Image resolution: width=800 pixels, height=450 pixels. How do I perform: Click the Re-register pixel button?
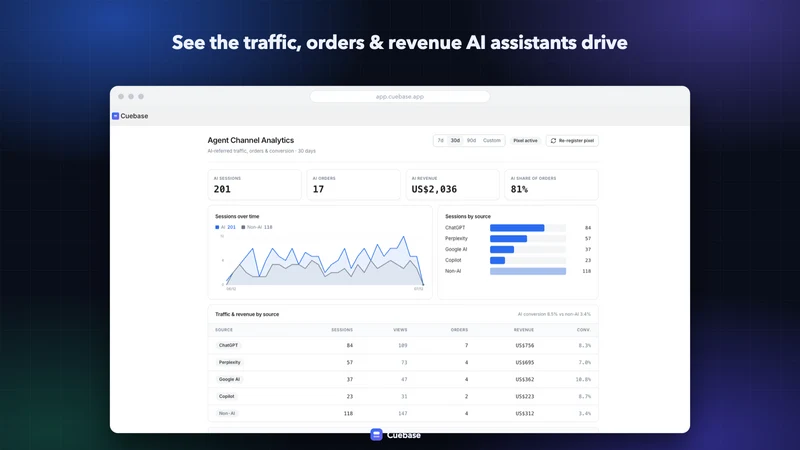click(x=572, y=140)
